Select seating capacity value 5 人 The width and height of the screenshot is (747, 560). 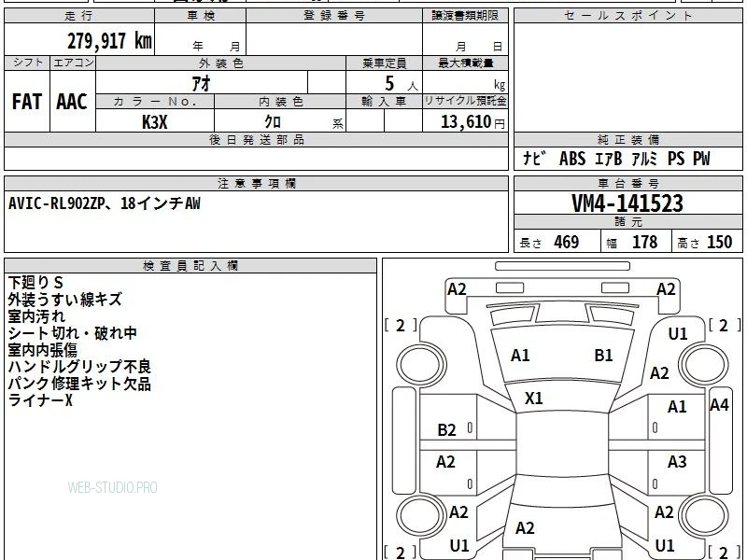coord(402,84)
